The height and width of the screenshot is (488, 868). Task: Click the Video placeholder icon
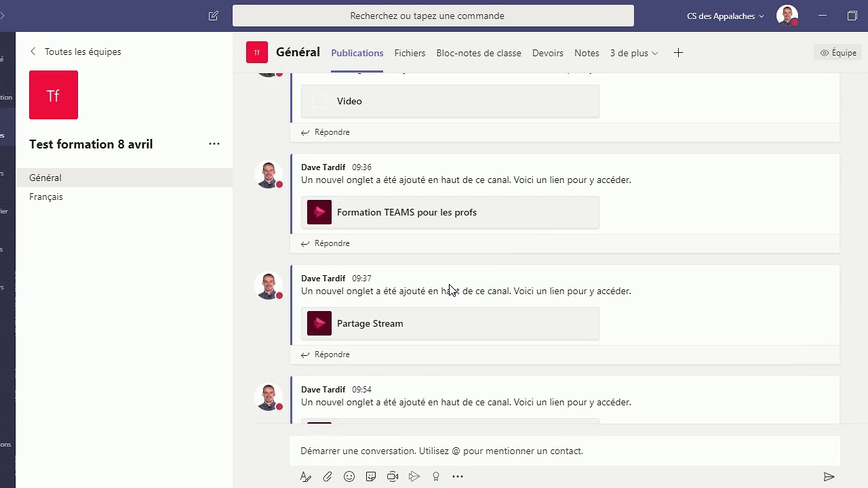pos(319,101)
